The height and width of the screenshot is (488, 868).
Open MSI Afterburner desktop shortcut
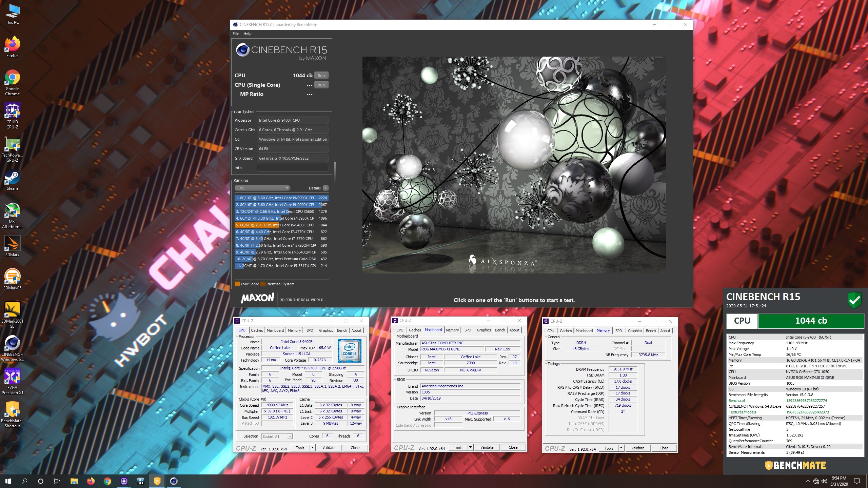point(13,216)
